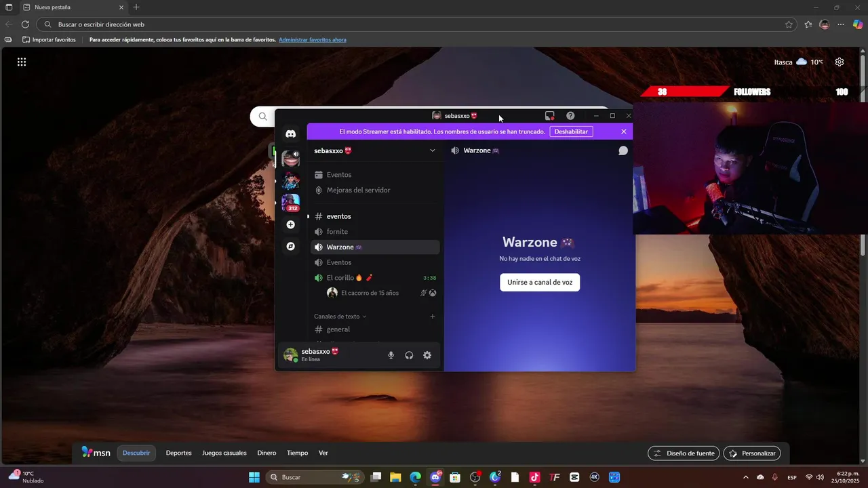Click the taskbar Buscar search box
The height and width of the screenshot is (488, 868).
315,477
